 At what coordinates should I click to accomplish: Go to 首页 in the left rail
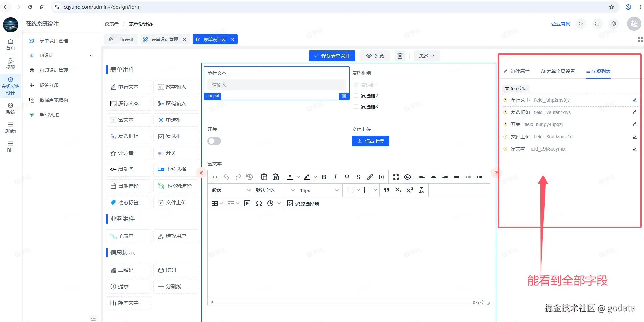coord(10,44)
